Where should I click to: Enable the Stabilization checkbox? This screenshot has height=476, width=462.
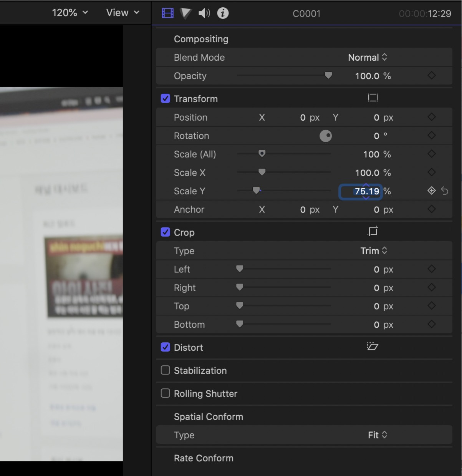(x=166, y=370)
